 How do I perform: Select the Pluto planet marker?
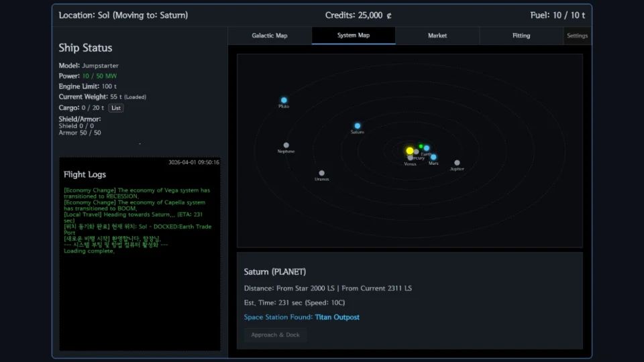pyautogui.click(x=284, y=100)
